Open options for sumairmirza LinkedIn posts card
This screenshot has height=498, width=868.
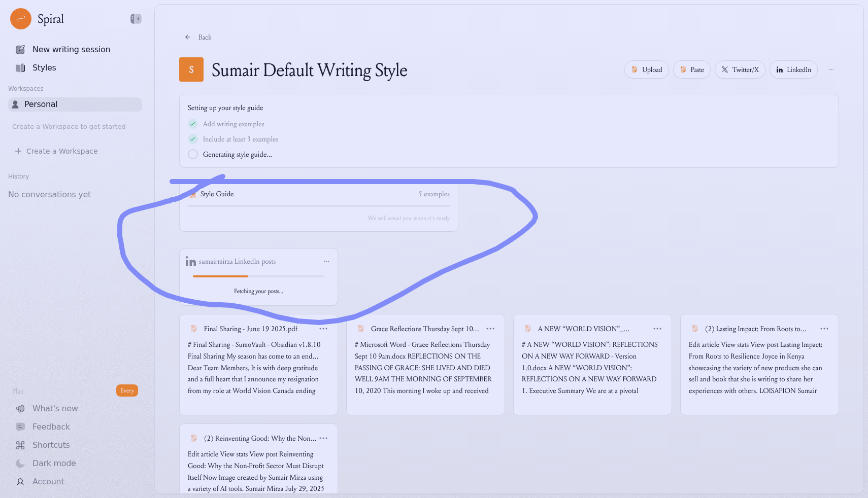[x=326, y=261]
